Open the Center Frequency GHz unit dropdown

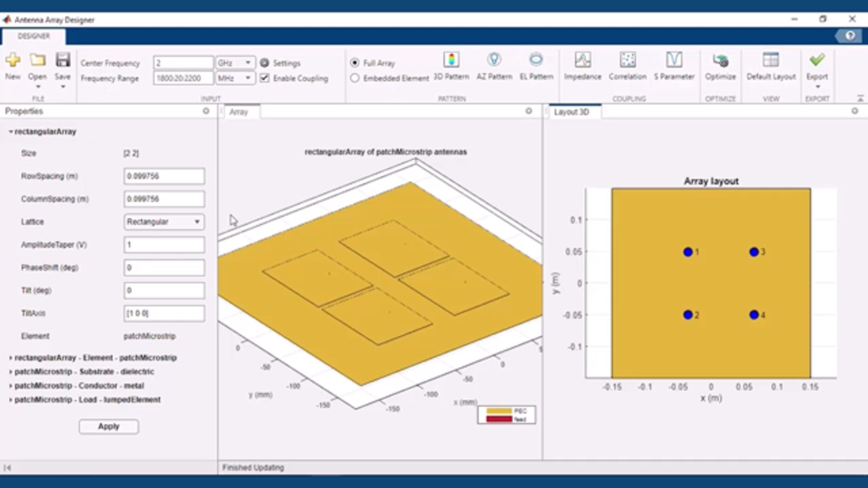(235, 63)
